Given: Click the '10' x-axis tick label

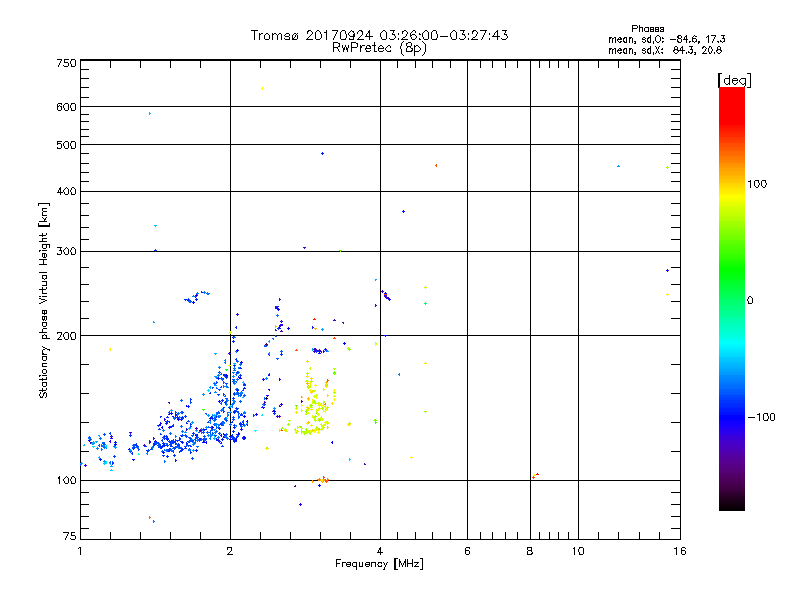Looking at the screenshot, I should coord(578,551).
